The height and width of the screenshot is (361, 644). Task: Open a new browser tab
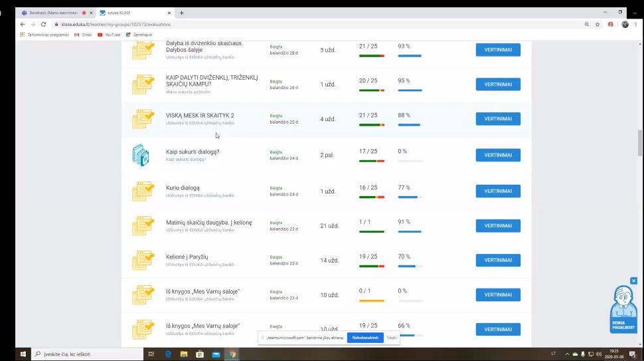182,13
